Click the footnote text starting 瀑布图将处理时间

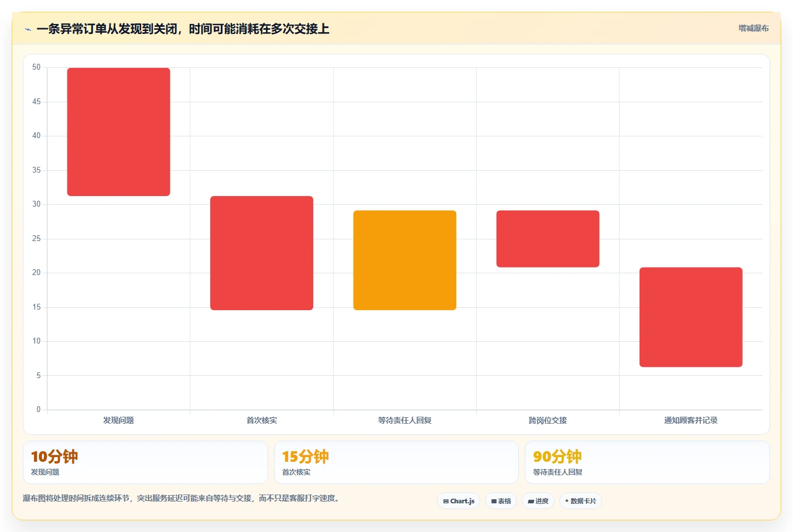181,499
